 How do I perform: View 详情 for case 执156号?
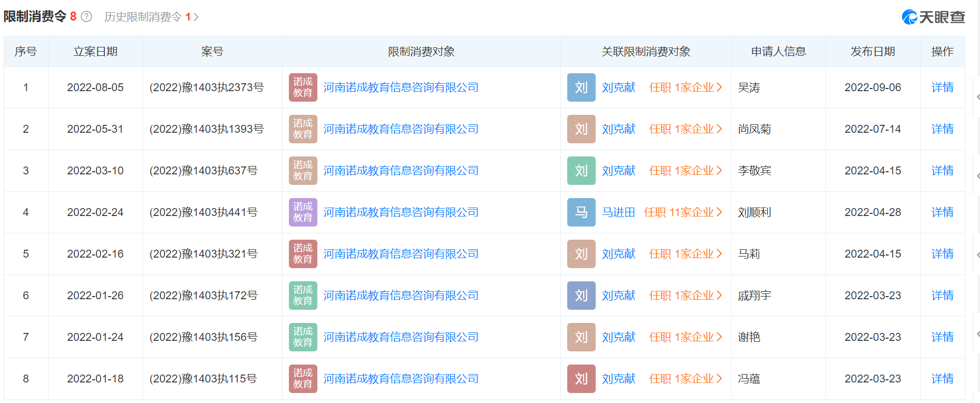pos(943,337)
